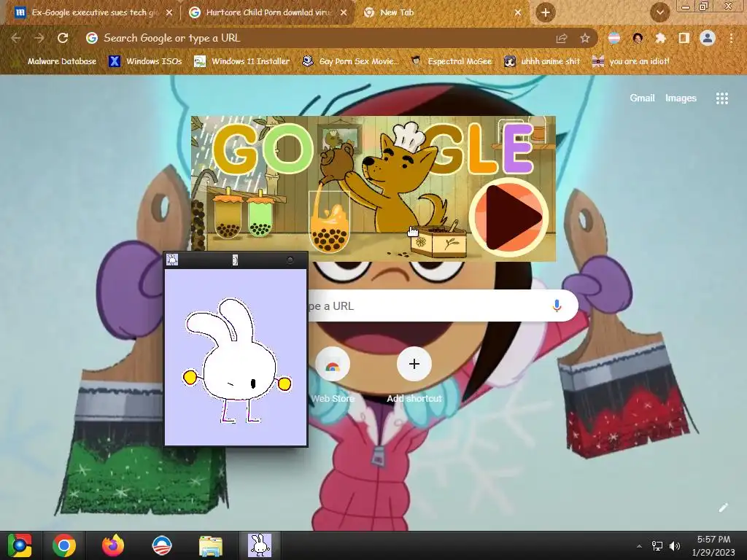
Task: Click the white bunny character
Action: pos(236,360)
